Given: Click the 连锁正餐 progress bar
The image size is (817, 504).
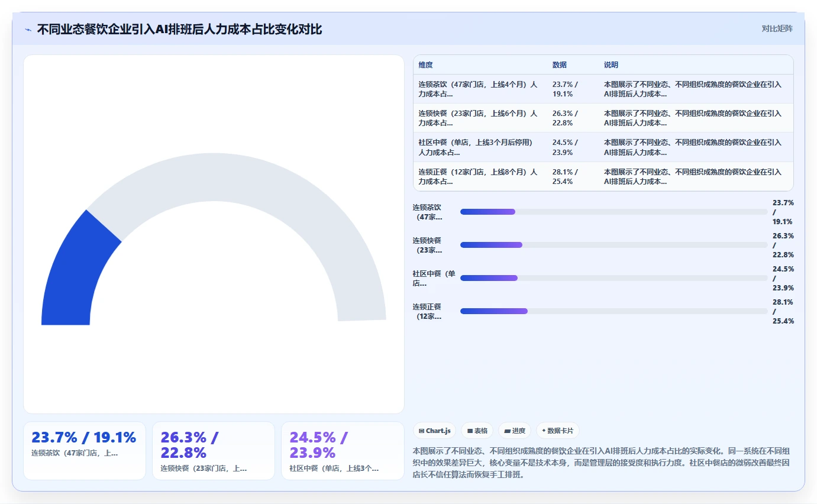Looking at the screenshot, I should pos(613,311).
